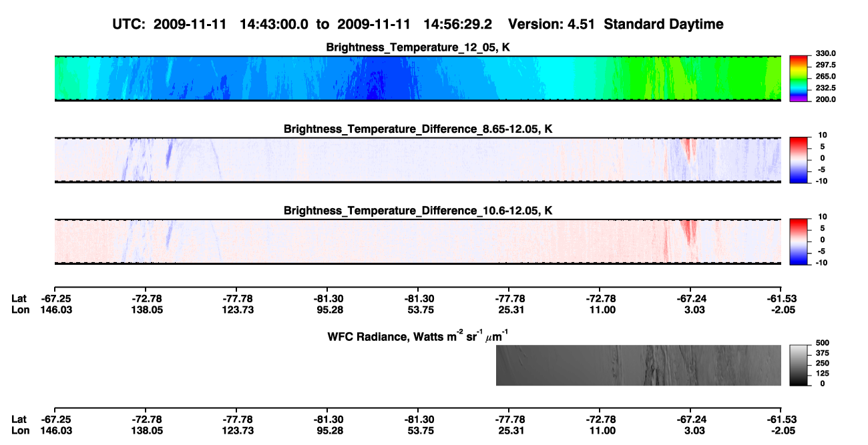Image resolution: width=868 pixels, height=445 pixels.
Task: Click Lon 3.03 on the axis below WFC Radiance
Action: [x=690, y=430]
